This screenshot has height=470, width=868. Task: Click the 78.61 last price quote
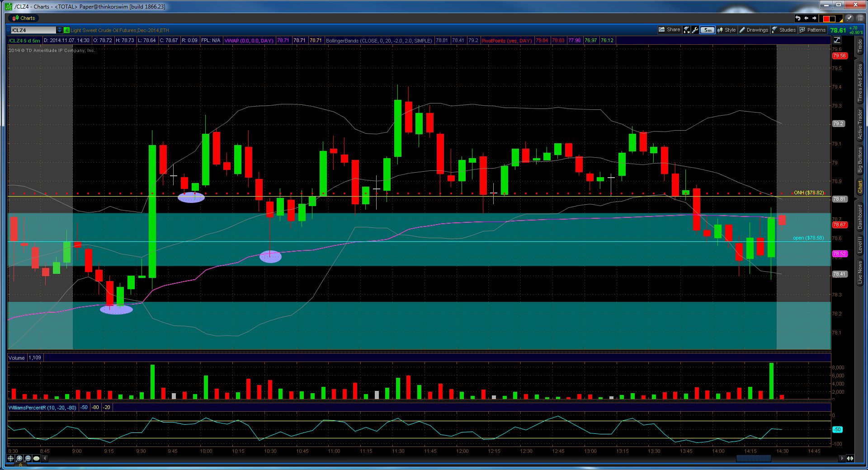click(x=838, y=30)
